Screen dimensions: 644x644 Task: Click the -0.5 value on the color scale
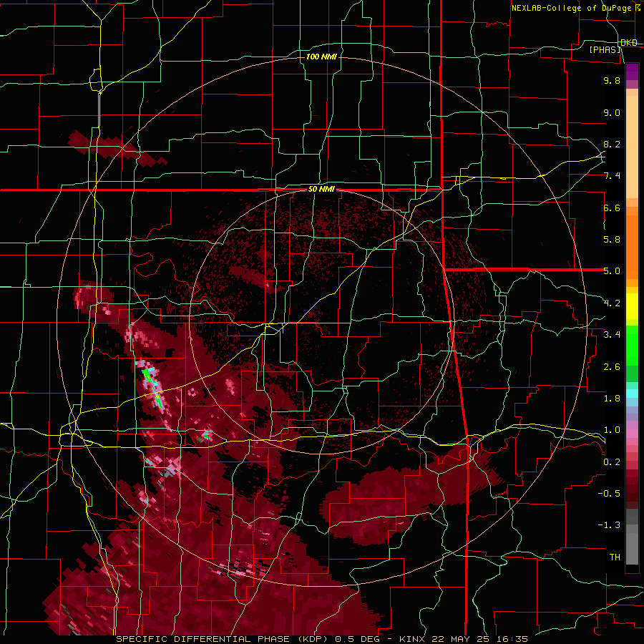pyautogui.click(x=609, y=494)
